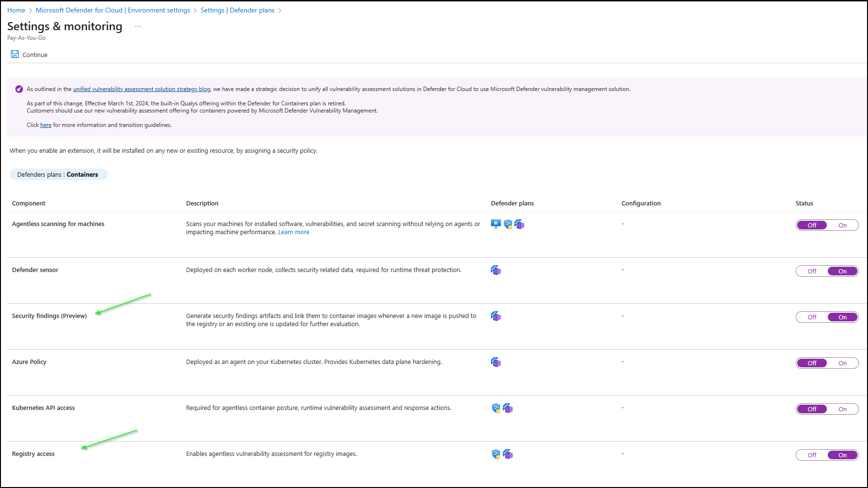868x488 pixels.
Task: Click the CSPM shield icon in Registry access row
Action: click(x=496, y=454)
